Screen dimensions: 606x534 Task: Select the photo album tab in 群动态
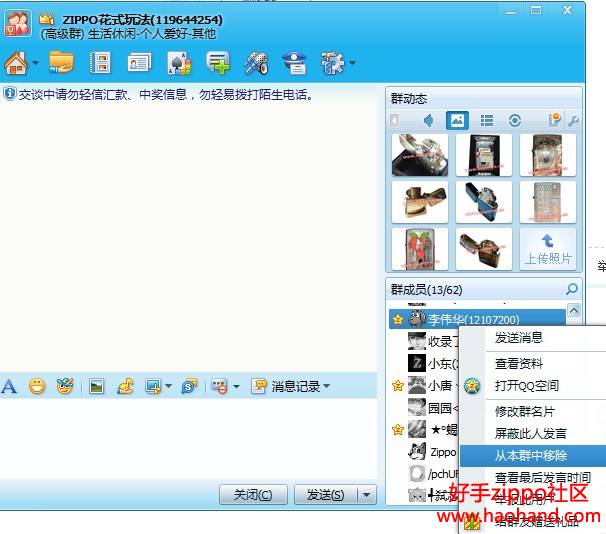tap(457, 121)
